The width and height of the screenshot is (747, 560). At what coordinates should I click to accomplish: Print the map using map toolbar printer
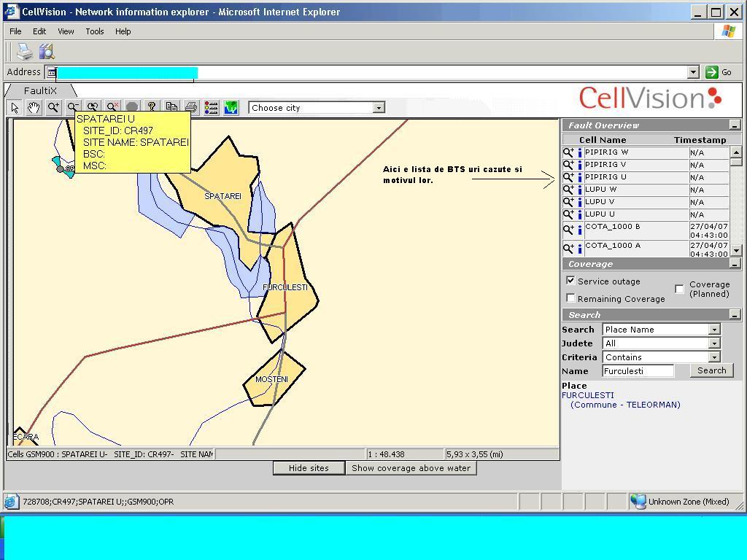[x=191, y=108]
